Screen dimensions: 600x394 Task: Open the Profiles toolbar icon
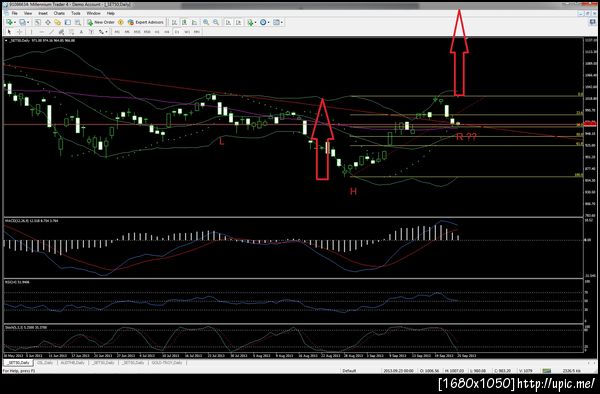click(22, 22)
